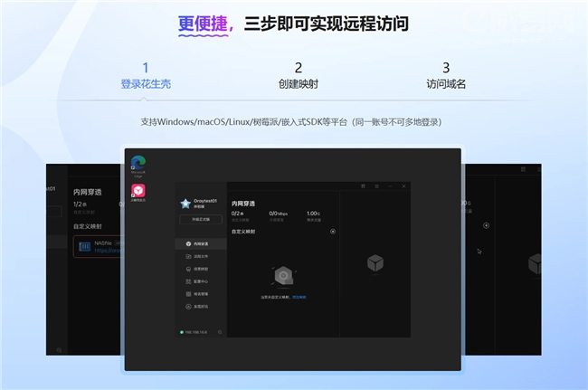Click the upgrade button under Oraytest01
The width and height of the screenshot is (588, 390).
coord(201,219)
